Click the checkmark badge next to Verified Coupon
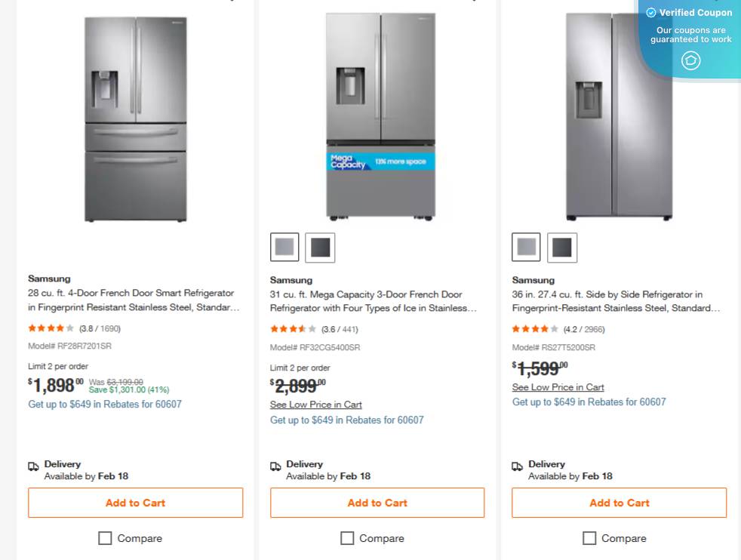The height and width of the screenshot is (560, 741). tap(650, 12)
